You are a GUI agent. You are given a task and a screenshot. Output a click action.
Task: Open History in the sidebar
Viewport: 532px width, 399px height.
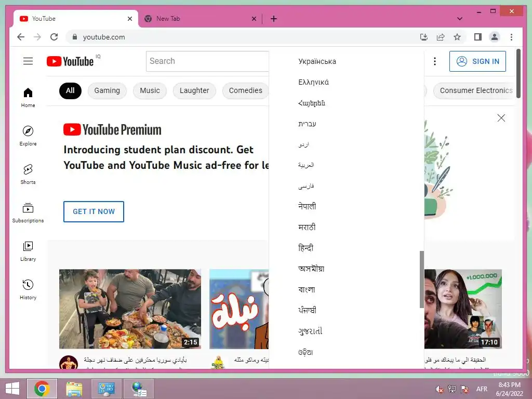pos(28,289)
